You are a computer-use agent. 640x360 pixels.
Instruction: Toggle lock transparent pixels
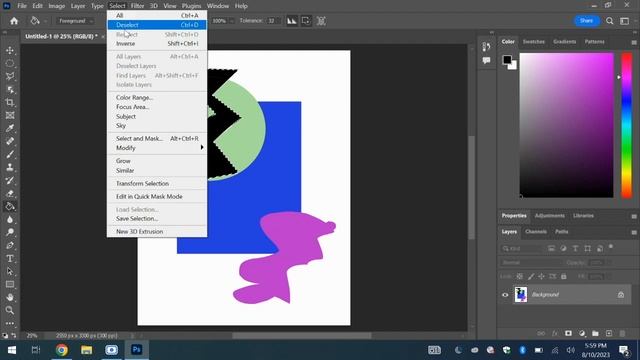click(x=520, y=276)
